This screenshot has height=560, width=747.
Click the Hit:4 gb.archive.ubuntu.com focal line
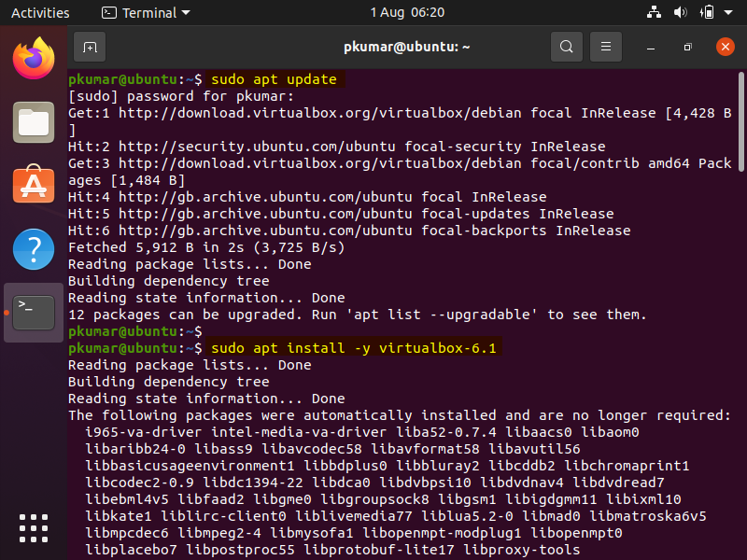pyautogui.click(x=307, y=197)
